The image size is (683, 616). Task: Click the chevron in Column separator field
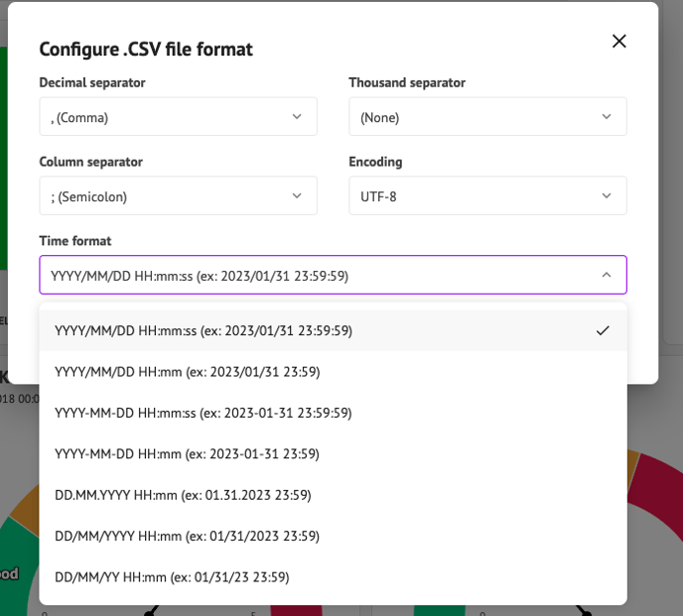point(297,195)
